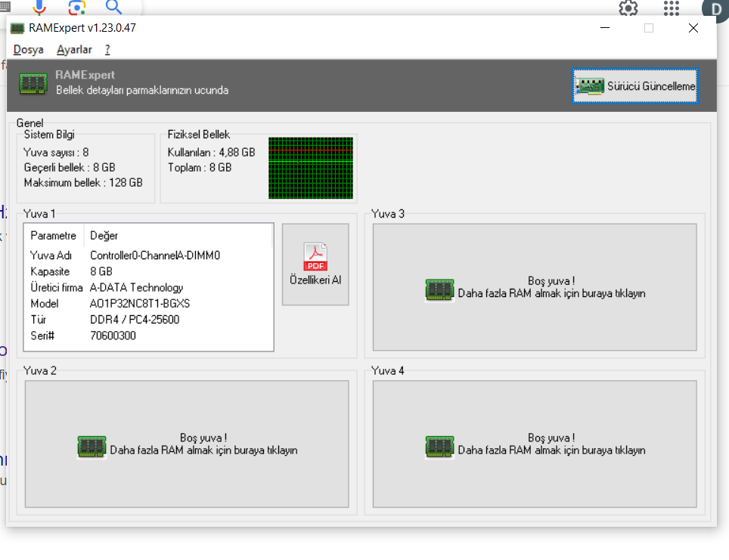Click the empty Yuva 4 slot panel
The image size is (729, 560).
click(x=535, y=444)
